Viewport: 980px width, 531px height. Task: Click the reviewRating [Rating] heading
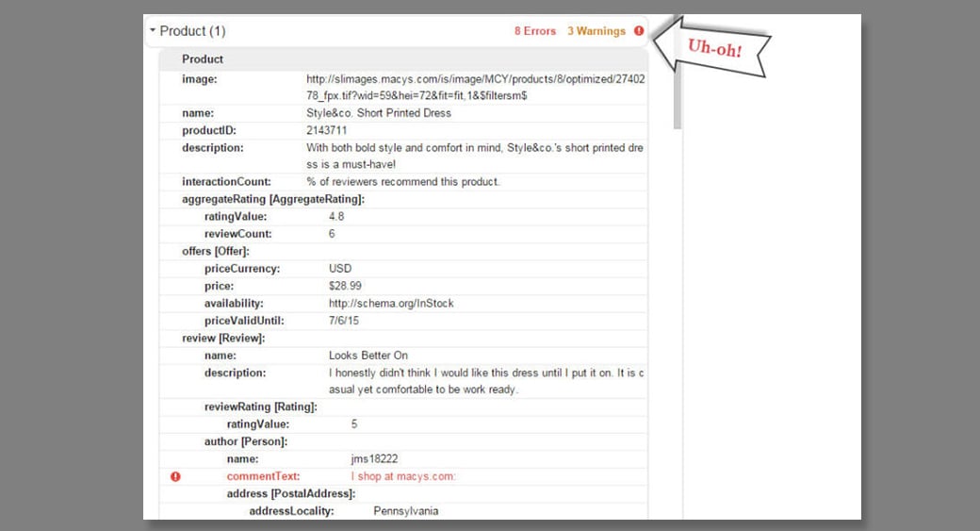(x=260, y=407)
